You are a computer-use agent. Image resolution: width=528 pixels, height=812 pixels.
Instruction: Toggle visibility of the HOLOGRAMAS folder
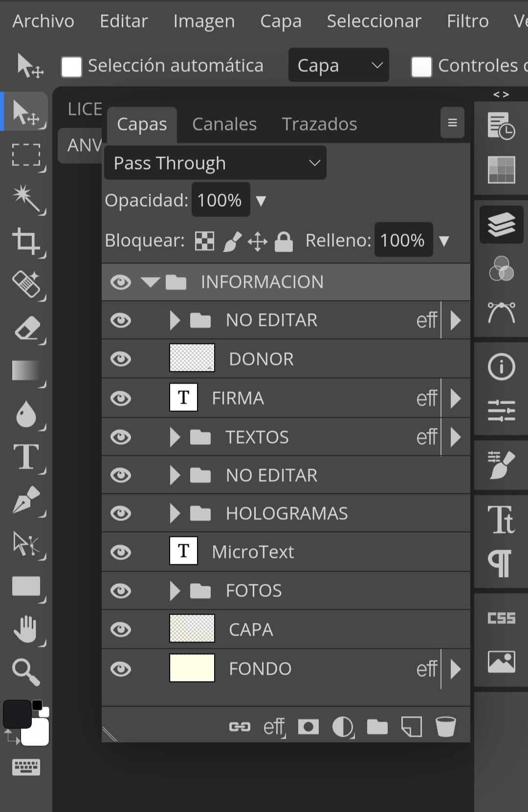121,513
